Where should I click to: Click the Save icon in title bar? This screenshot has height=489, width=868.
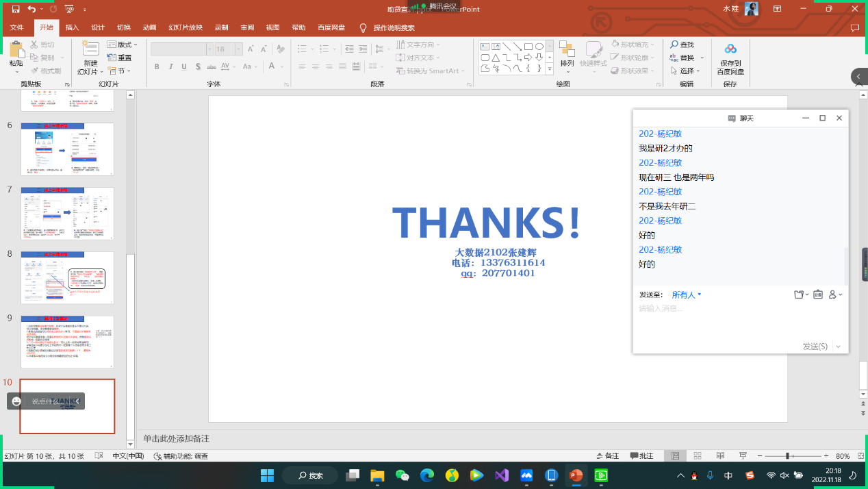point(15,9)
